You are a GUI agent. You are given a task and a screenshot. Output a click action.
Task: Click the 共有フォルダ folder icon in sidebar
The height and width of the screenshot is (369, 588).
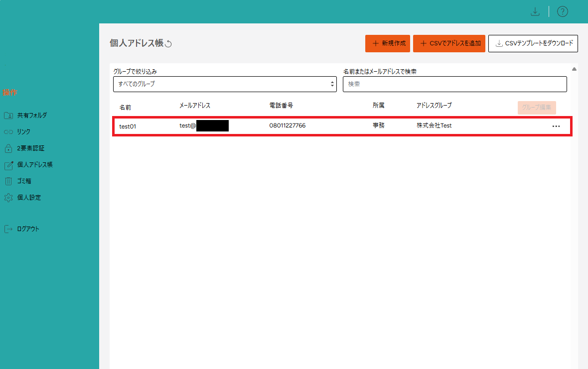tap(8, 116)
